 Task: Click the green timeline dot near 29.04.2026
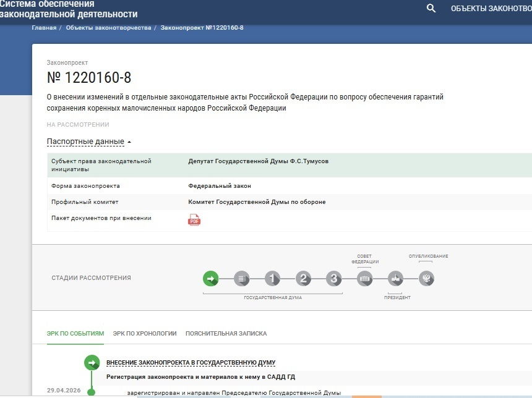coord(92,392)
